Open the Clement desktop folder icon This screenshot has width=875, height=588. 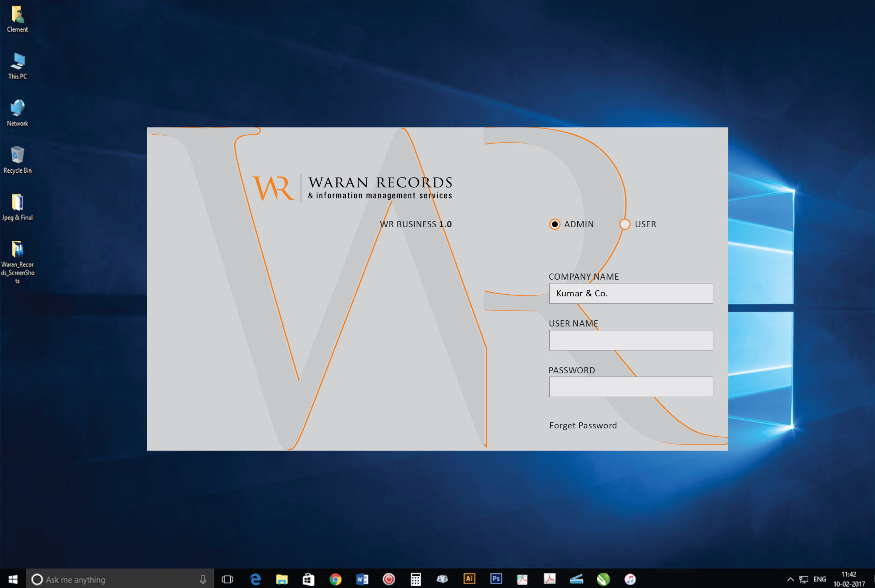[17, 19]
